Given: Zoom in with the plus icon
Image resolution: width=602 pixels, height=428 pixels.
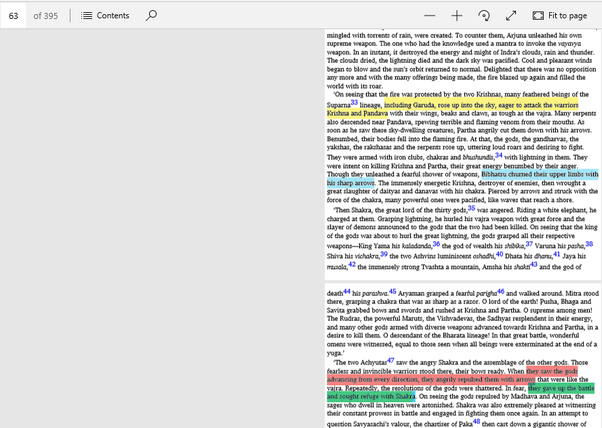Looking at the screenshot, I should 456,16.
